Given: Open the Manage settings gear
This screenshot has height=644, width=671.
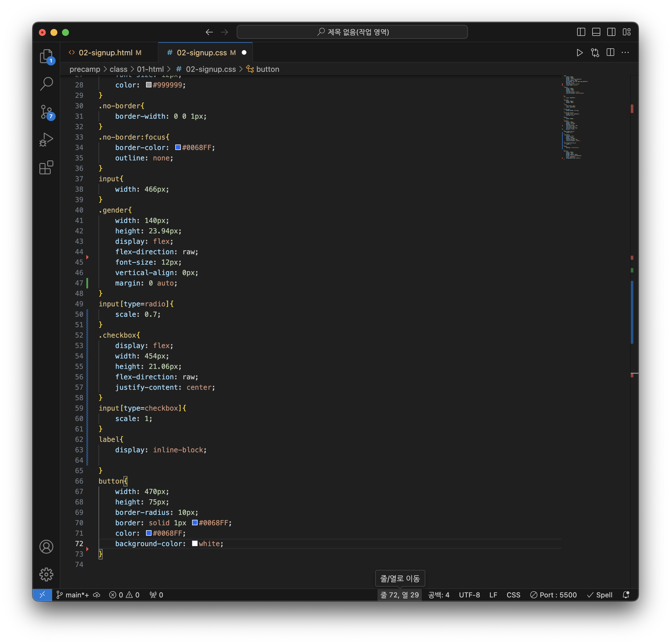Looking at the screenshot, I should click(46, 575).
